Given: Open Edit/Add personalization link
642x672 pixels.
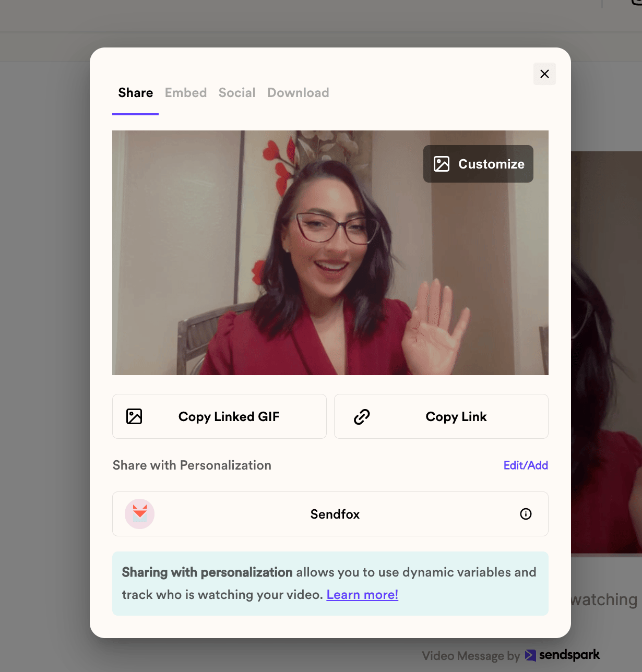Looking at the screenshot, I should coord(526,465).
